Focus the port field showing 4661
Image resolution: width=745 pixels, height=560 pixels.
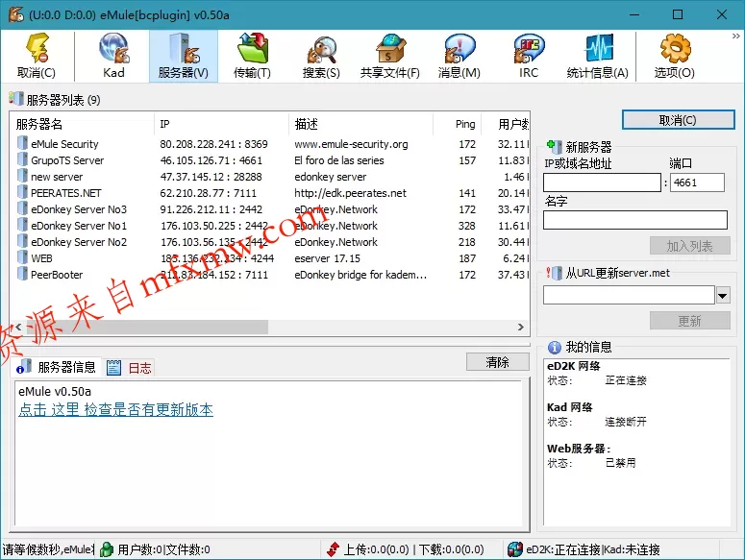coord(697,183)
